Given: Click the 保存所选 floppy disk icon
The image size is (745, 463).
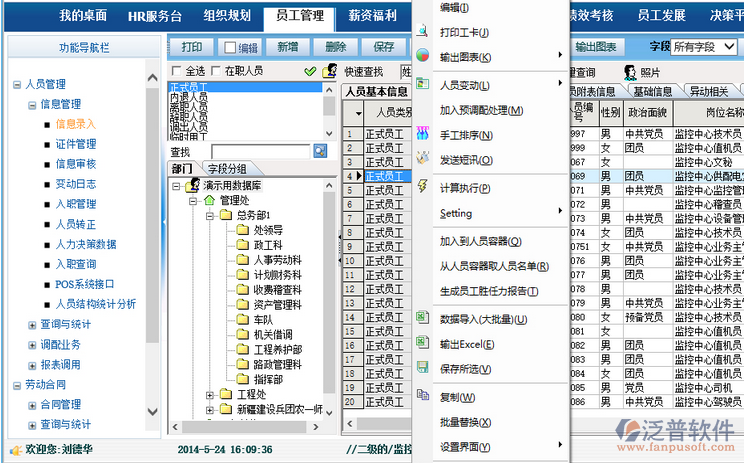Looking at the screenshot, I should [422, 369].
